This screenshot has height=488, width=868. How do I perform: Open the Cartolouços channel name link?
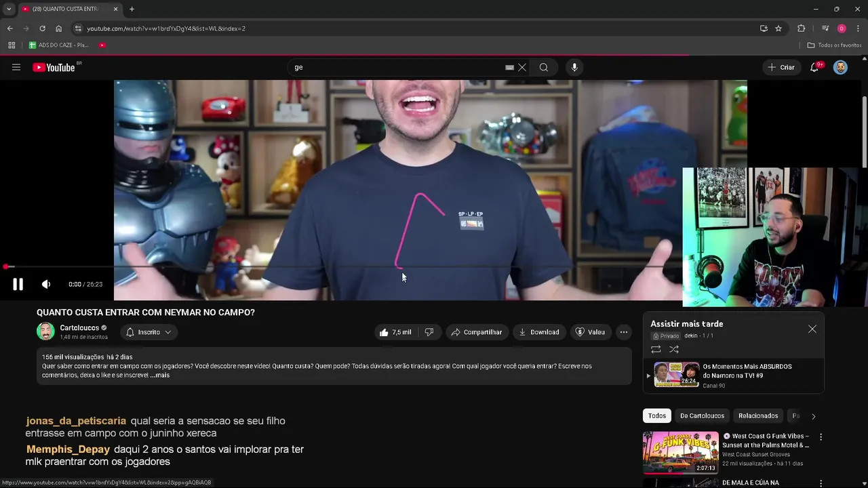pyautogui.click(x=79, y=328)
